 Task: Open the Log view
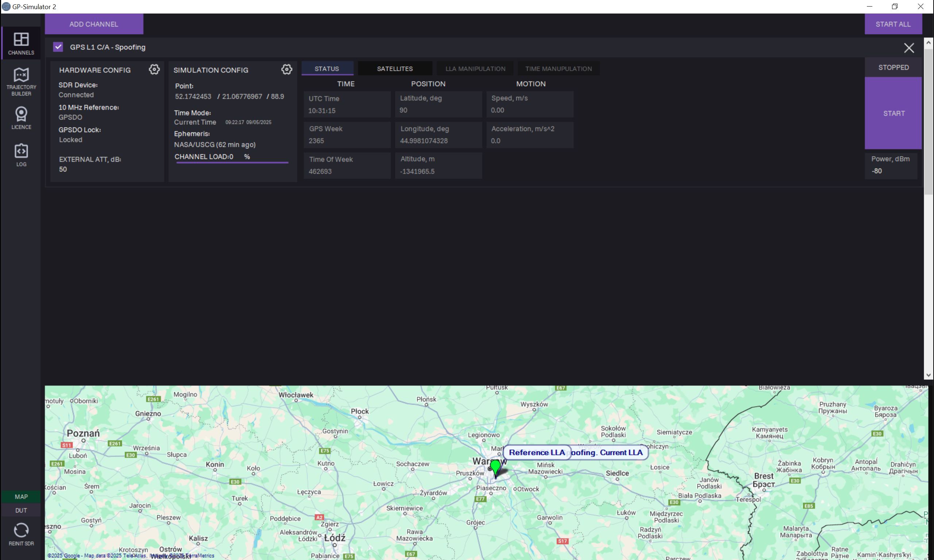[x=21, y=155]
